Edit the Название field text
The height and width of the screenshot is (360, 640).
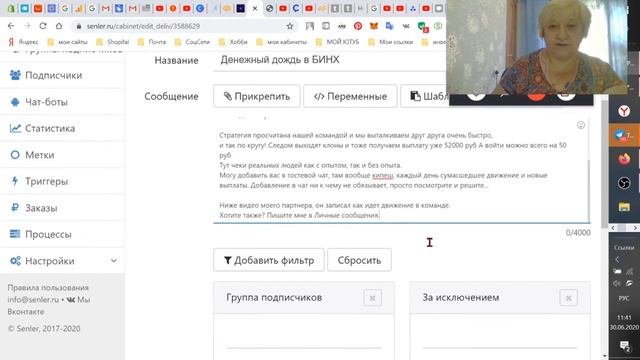pyautogui.click(x=329, y=60)
